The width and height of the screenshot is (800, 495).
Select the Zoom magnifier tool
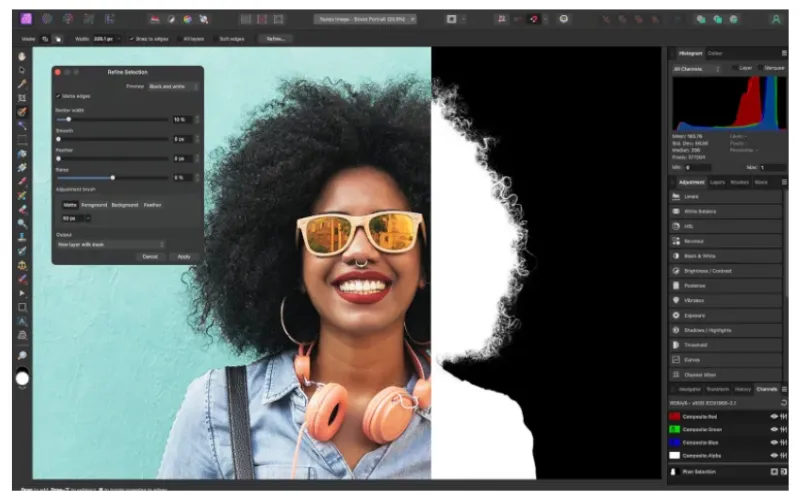click(x=22, y=355)
